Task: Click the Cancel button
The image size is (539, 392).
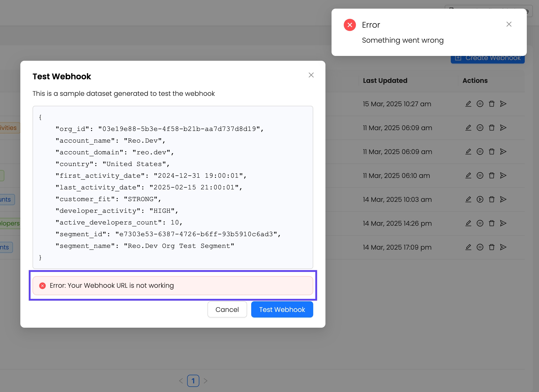Action: point(227,309)
